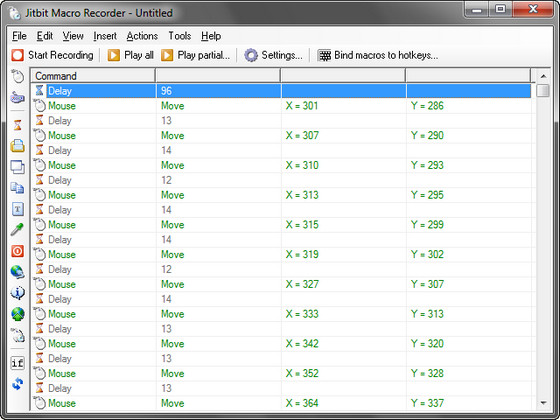Click the vertical scrollbar thumb
The image size is (560, 420).
[x=543, y=90]
